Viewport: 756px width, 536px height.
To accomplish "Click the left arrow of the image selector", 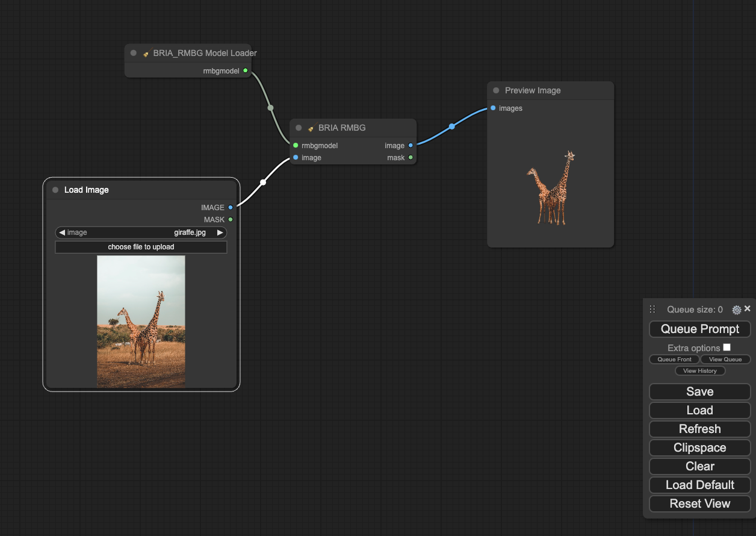I will pos(62,232).
